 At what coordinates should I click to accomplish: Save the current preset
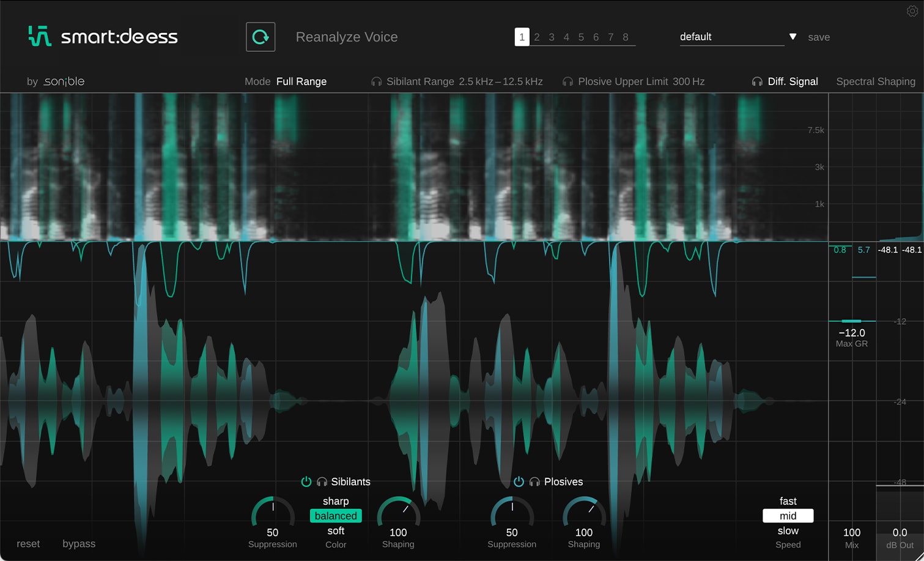pyautogui.click(x=819, y=37)
